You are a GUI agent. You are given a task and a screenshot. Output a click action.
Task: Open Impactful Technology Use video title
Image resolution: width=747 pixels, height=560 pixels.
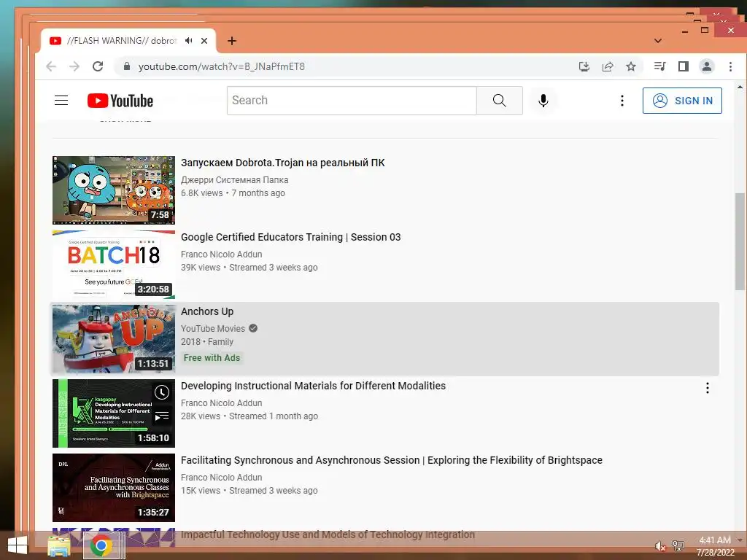coord(328,534)
